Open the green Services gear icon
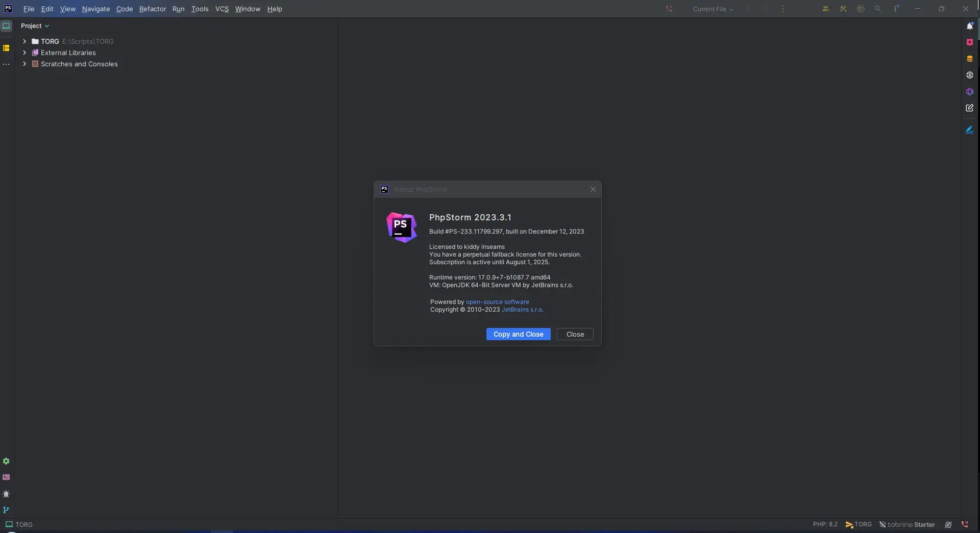 click(x=6, y=461)
